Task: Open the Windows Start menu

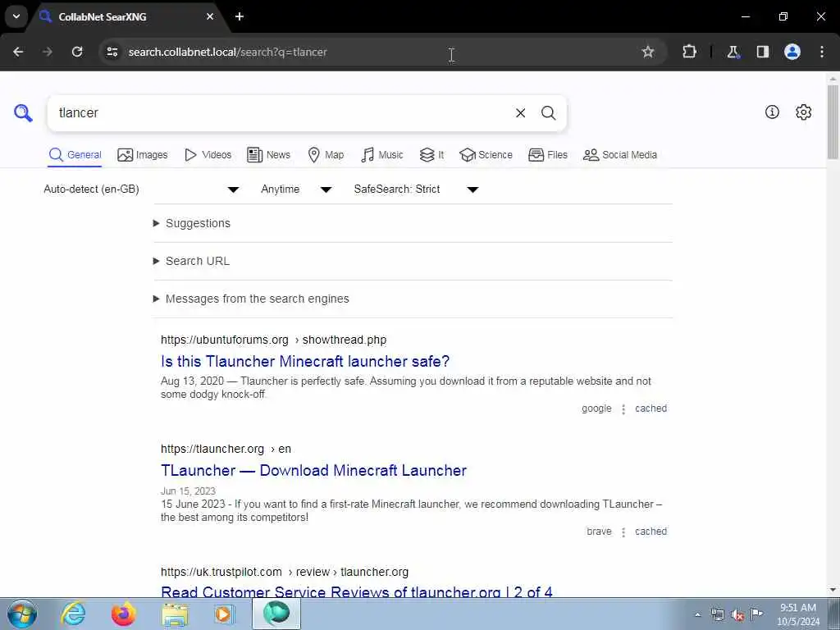Action: (x=22, y=614)
